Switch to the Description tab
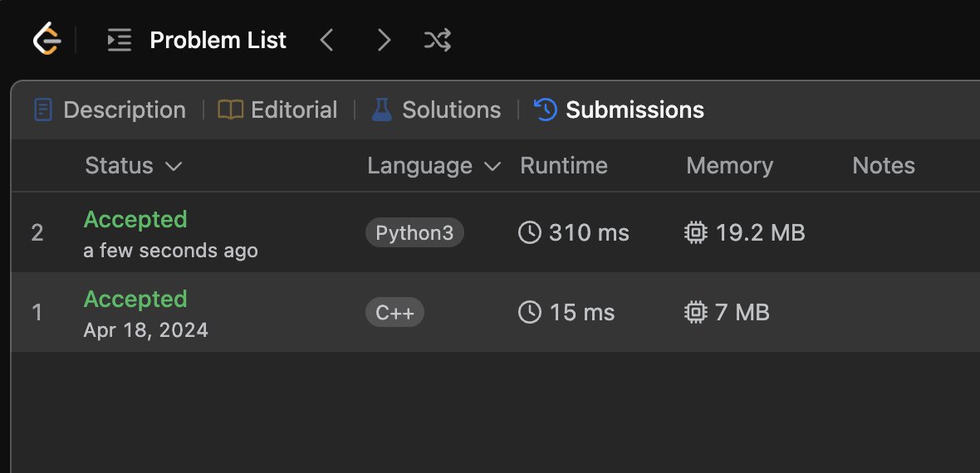Viewport: 980px width, 473px height. tap(110, 110)
